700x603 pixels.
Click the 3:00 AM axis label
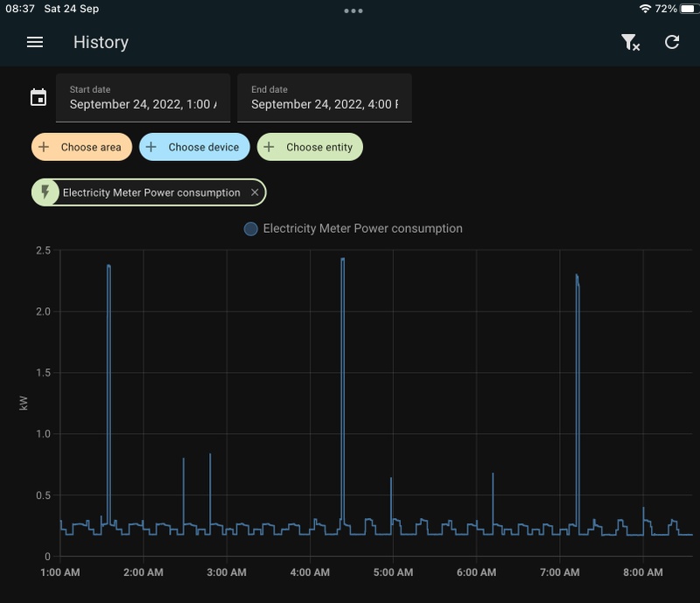pyautogui.click(x=227, y=572)
